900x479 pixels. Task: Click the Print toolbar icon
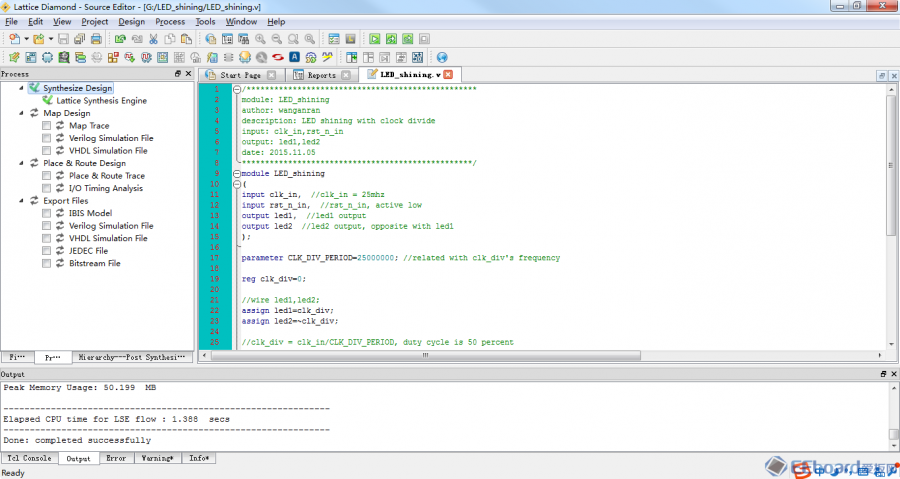(96, 39)
